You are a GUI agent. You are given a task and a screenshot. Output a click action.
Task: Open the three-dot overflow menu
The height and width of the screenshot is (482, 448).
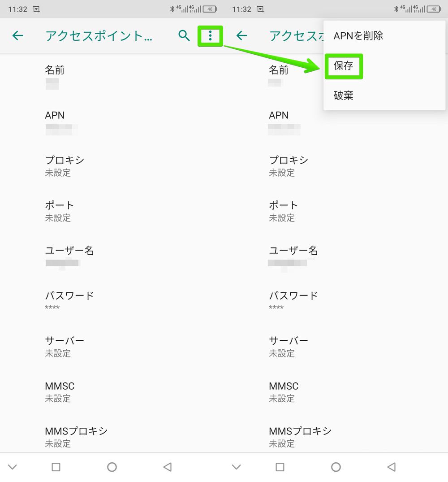coord(210,36)
